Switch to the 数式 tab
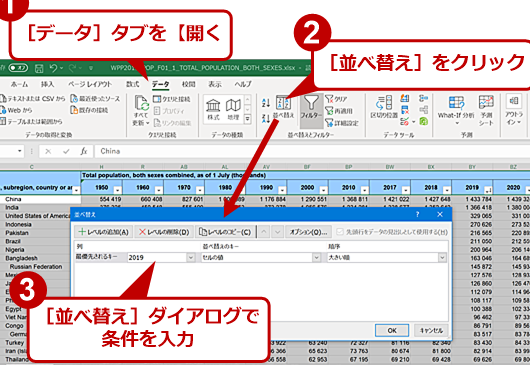 [x=132, y=84]
